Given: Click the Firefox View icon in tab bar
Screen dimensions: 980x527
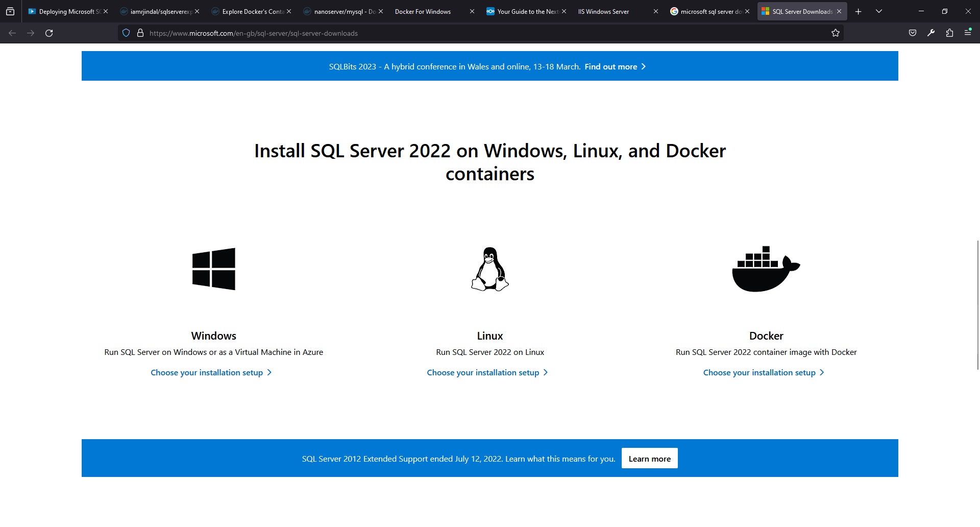Looking at the screenshot, I should pyautogui.click(x=10, y=11).
